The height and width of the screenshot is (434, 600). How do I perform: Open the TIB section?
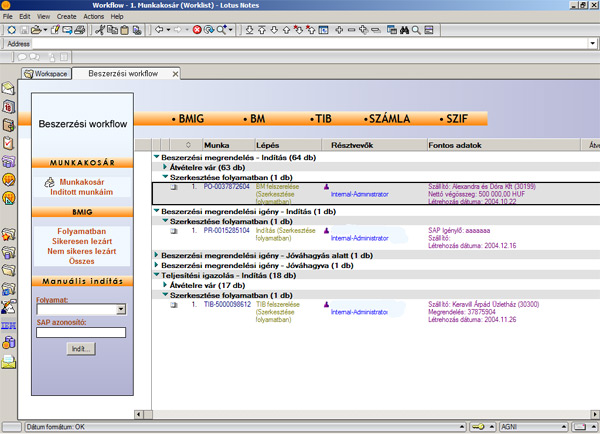pos(321,119)
